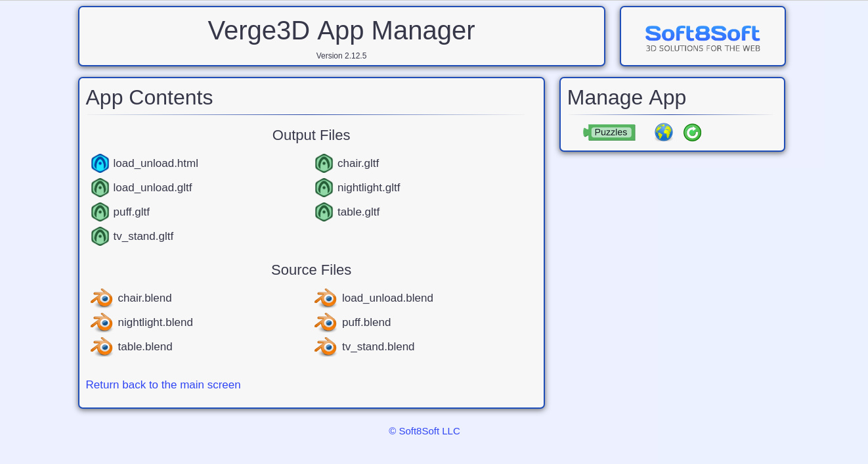This screenshot has height=464, width=868.
Task: Click the nightlight.gltf file icon
Action: (x=324, y=187)
